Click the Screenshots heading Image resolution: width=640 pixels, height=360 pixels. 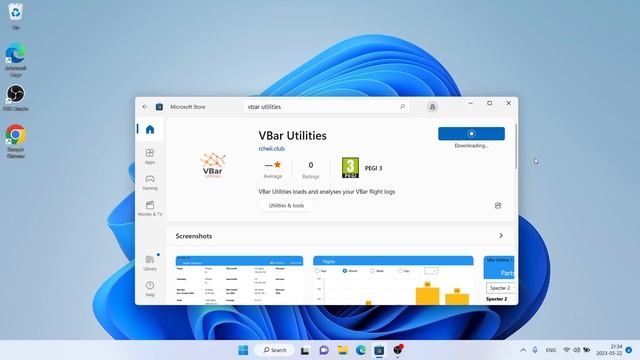coord(194,236)
